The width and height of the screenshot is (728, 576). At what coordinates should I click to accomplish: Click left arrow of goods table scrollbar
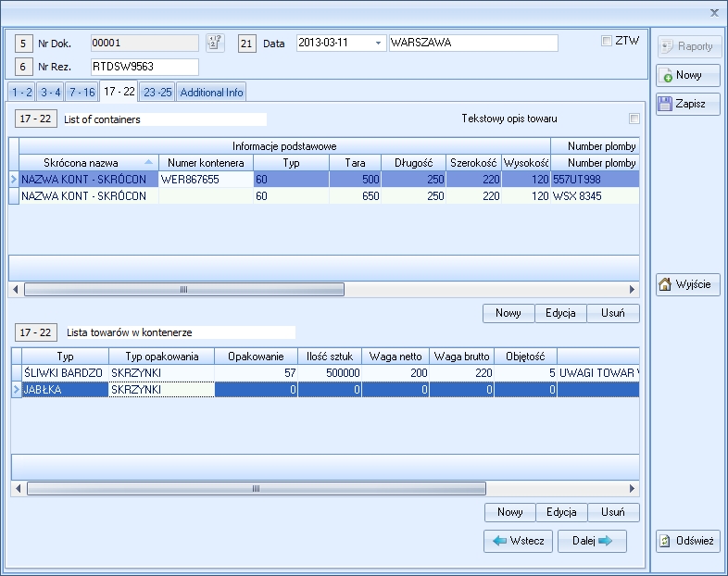tap(19, 489)
